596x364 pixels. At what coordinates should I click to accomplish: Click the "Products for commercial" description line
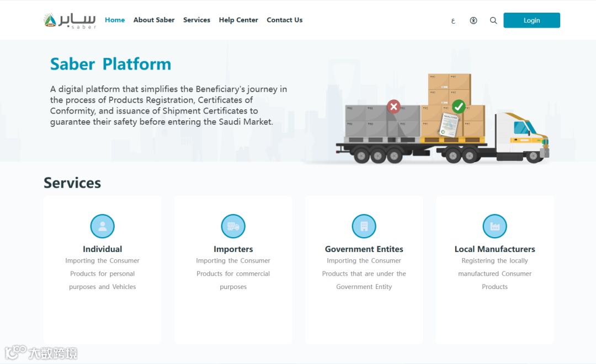pyautogui.click(x=233, y=274)
